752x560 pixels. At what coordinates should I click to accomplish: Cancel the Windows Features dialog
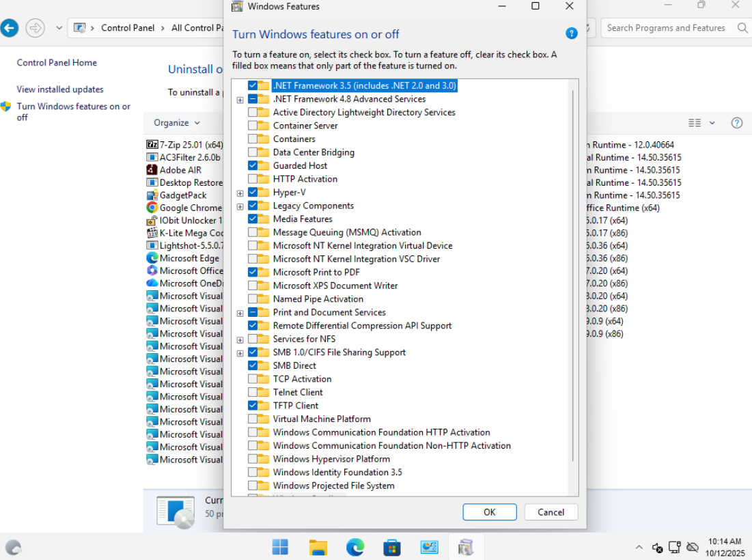click(551, 512)
